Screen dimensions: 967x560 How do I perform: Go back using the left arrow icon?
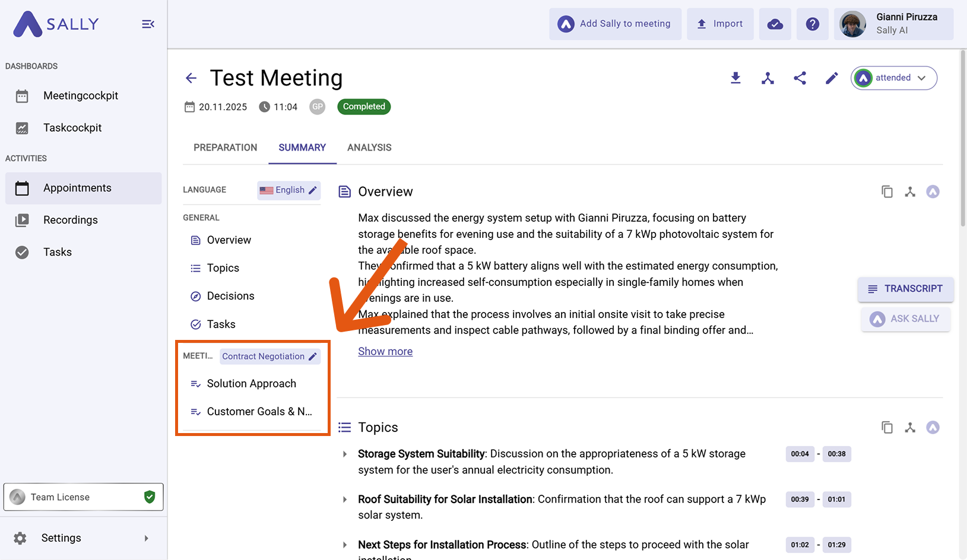point(191,78)
